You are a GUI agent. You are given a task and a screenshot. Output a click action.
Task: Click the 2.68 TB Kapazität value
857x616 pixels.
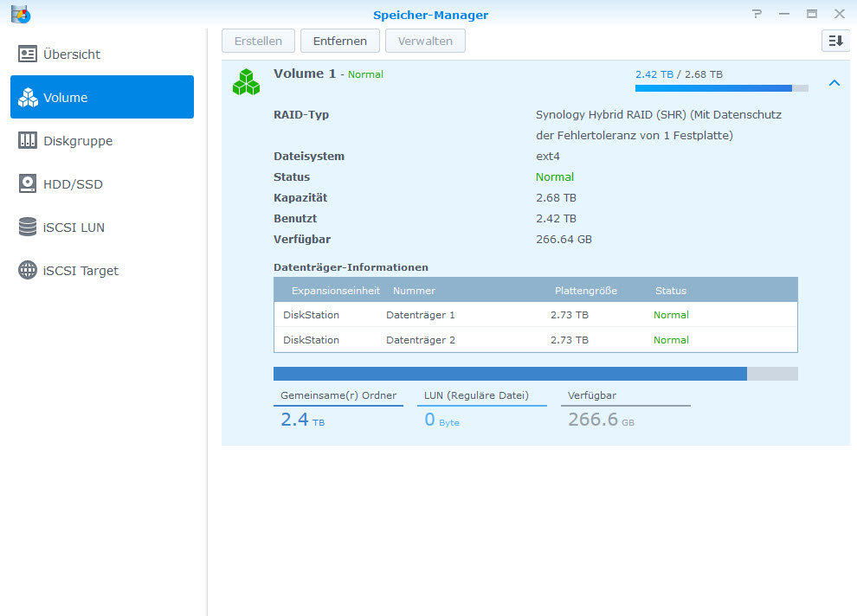[556, 197]
